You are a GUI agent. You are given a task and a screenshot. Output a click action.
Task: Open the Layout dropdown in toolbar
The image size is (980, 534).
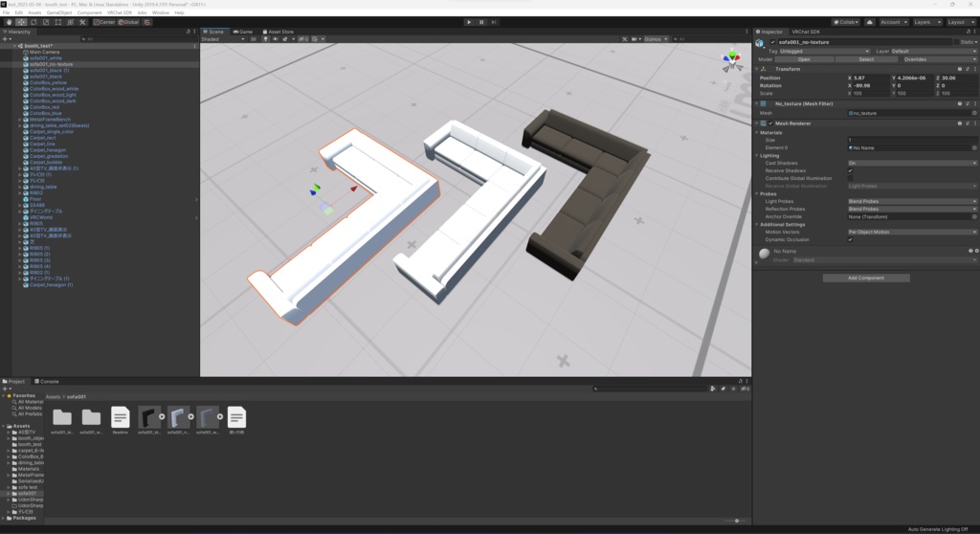coord(960,22)
